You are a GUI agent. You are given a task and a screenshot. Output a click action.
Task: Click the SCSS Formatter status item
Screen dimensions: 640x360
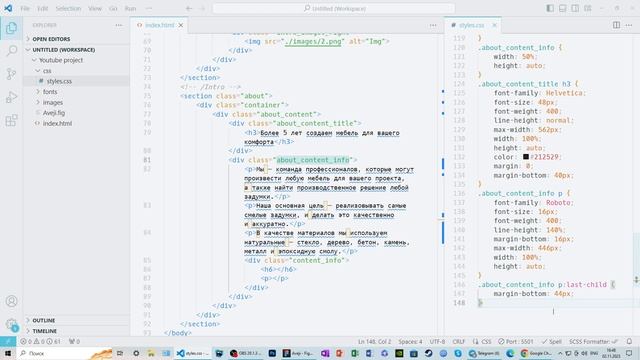tap(593, 341)
